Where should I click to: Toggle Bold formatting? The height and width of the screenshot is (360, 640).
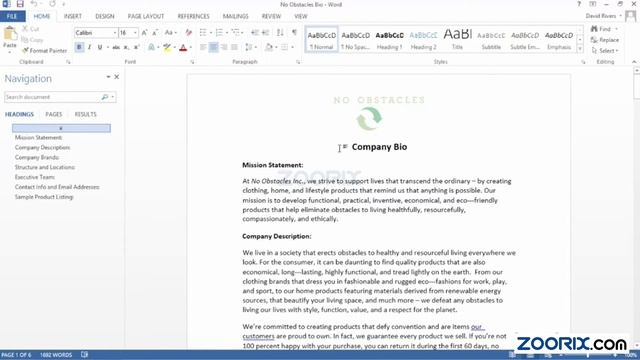pyautogui.click(x=79, y=47)
